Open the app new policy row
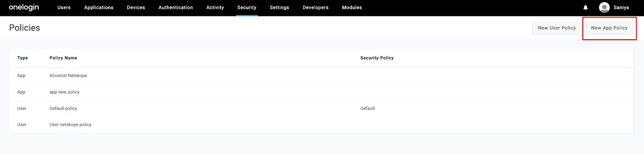 tap(321, 92)
